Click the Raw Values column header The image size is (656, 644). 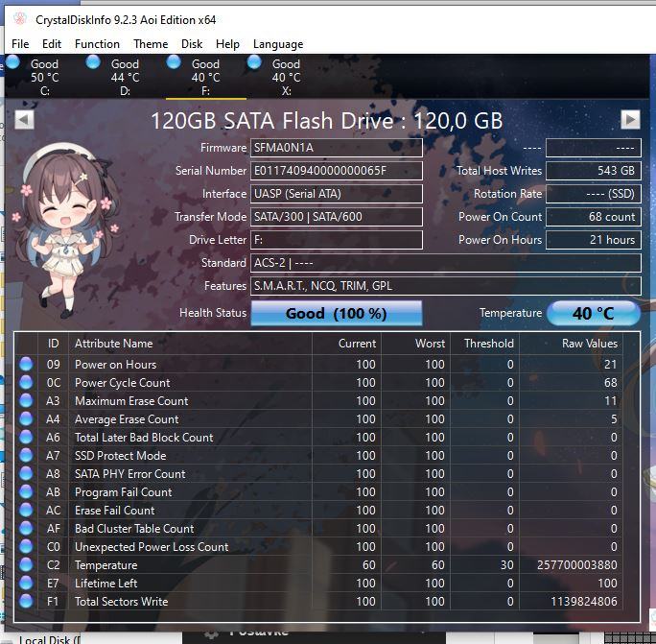click(x=571, y=344)
